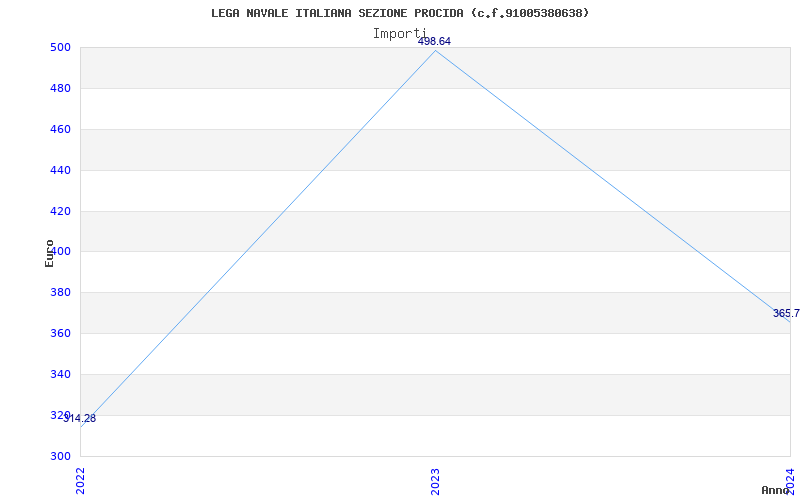Click the 500 y-axis tick label
The width and height of the screenshot is (800, 500).
click(x=60, y=47)
